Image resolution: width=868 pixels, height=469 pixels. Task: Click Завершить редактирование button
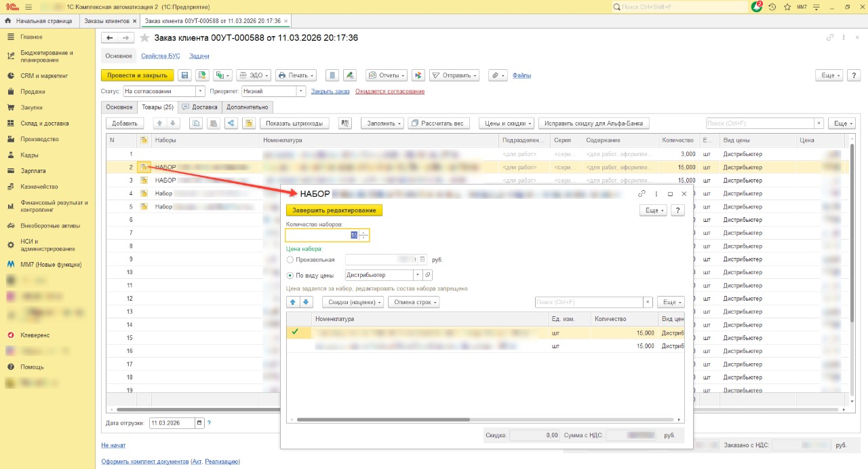tap(334, 210)
